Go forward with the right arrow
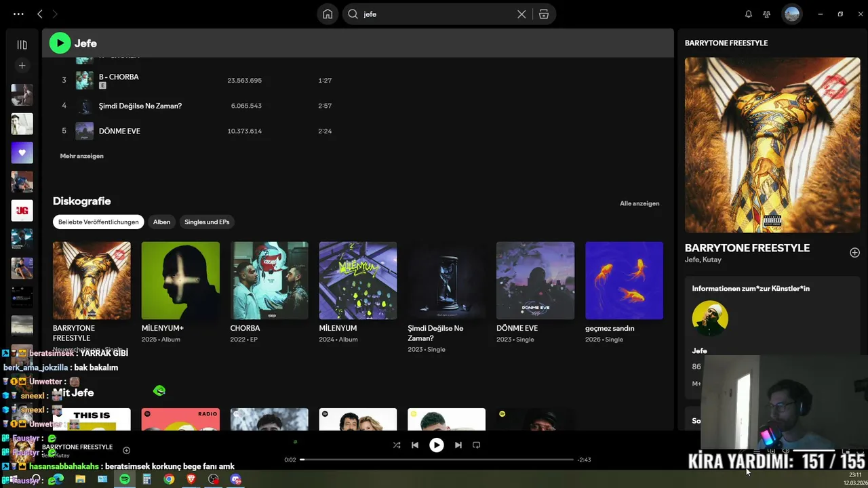The height and width of the screenshot is (488, 868). coord(55,14)
